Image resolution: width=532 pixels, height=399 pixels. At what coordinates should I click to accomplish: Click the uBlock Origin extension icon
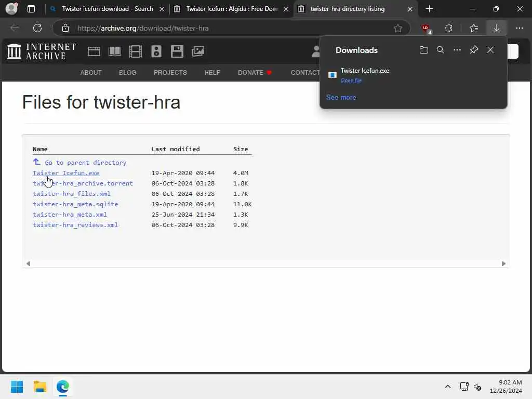point(426,29)
